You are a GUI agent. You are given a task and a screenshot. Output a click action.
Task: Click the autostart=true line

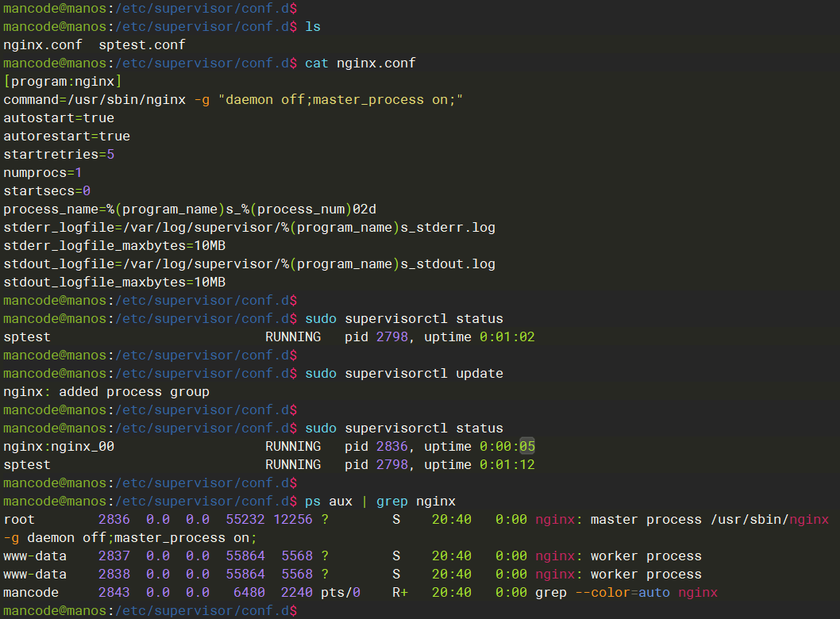59,117
